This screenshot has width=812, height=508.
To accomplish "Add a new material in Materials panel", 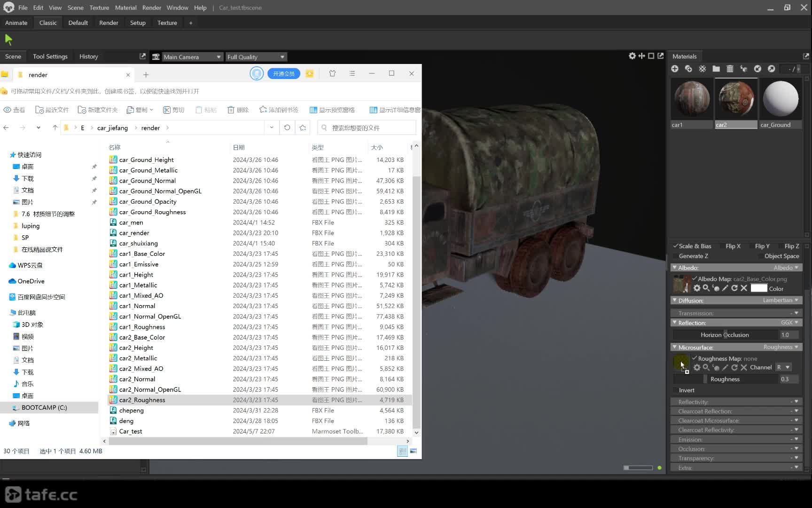I will coord(675,69).
